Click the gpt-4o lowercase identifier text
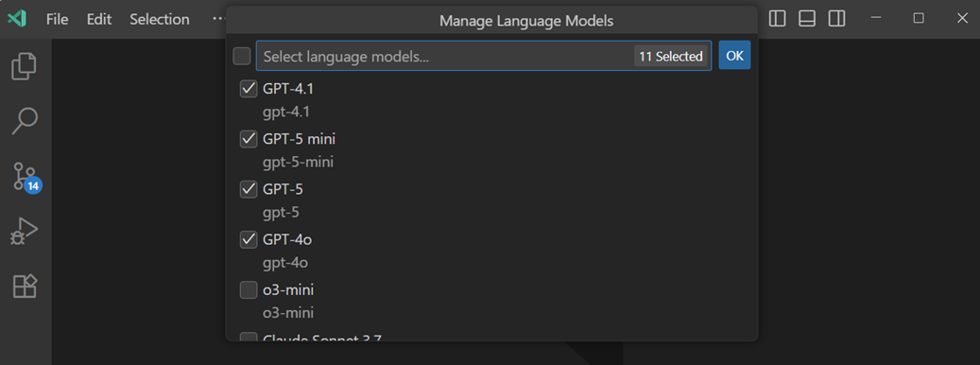The width and height of the screenshot is (980, 365). 285,263
